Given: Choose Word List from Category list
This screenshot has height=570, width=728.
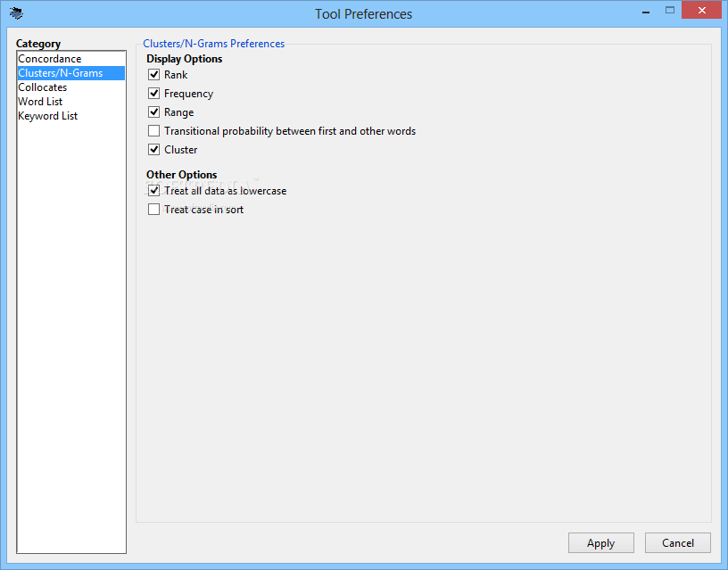Looking at the screenshot, I should tap(40, 102).
